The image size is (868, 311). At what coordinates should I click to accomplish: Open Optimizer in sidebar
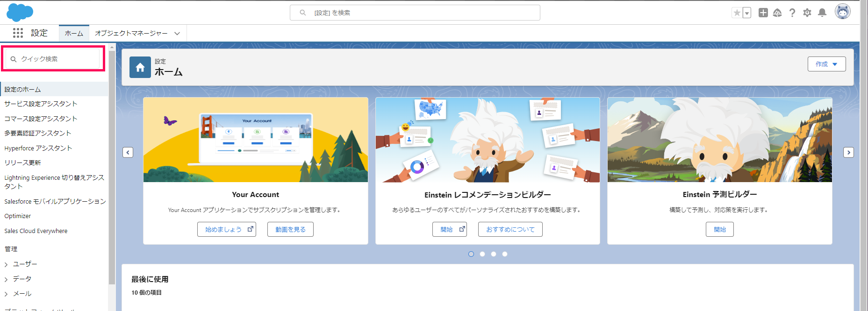pyautogui.click(x=18, y=216)
